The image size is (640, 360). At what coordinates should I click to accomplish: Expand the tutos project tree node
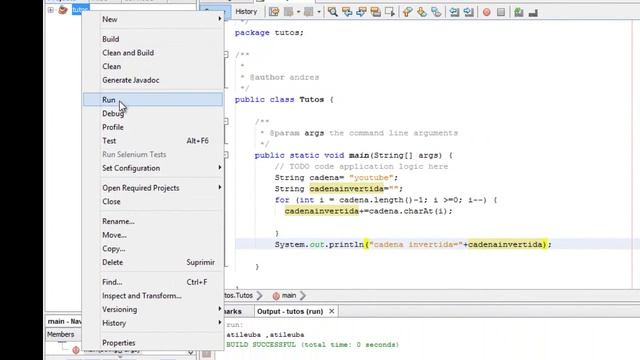tap(51, 10)
